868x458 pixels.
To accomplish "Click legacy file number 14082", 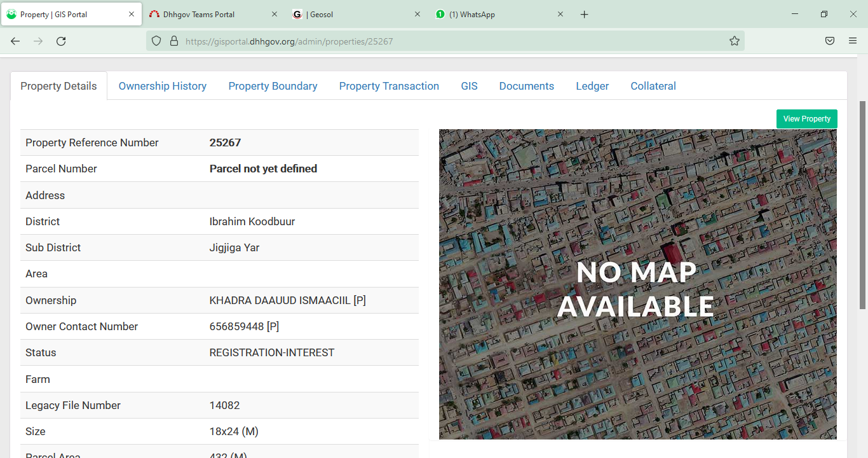I will coord(224,405).
